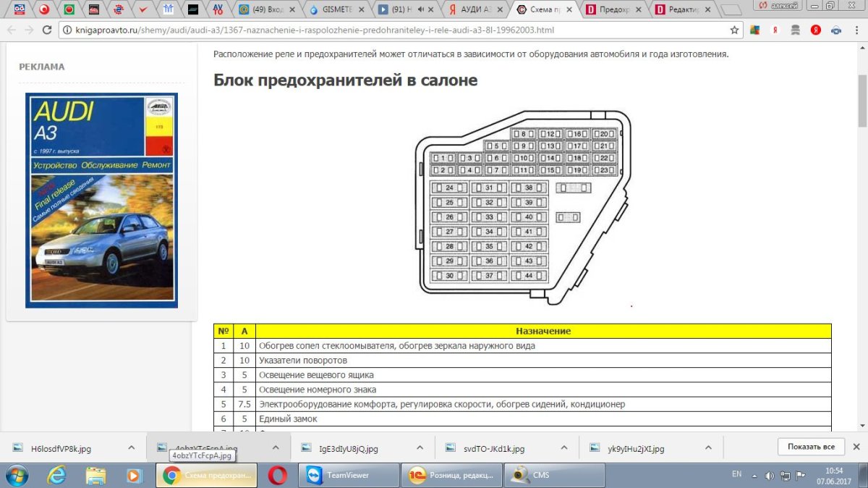Click the red Yandex extension icon
The width and height of the screenshot is (868, 488).
[x=815, y=31]
